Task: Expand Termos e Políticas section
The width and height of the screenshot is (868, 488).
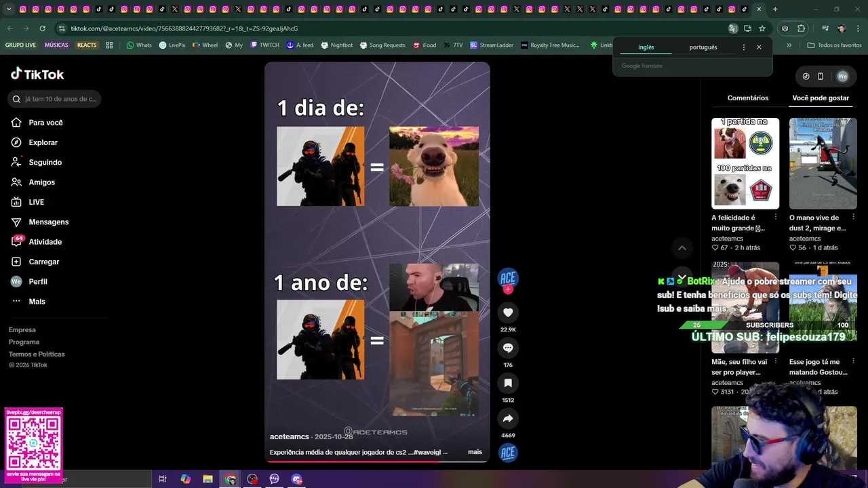Action: tap(37, 354)
